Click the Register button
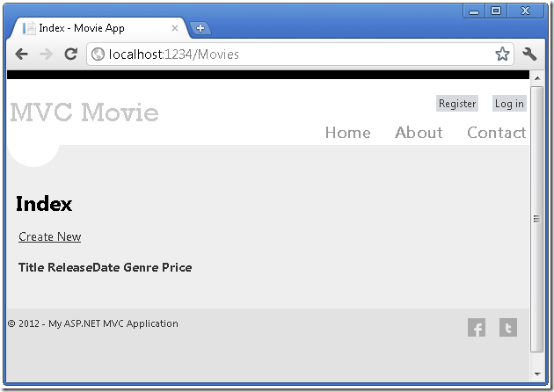Screen dimensions: 554x392 point(457,104)
